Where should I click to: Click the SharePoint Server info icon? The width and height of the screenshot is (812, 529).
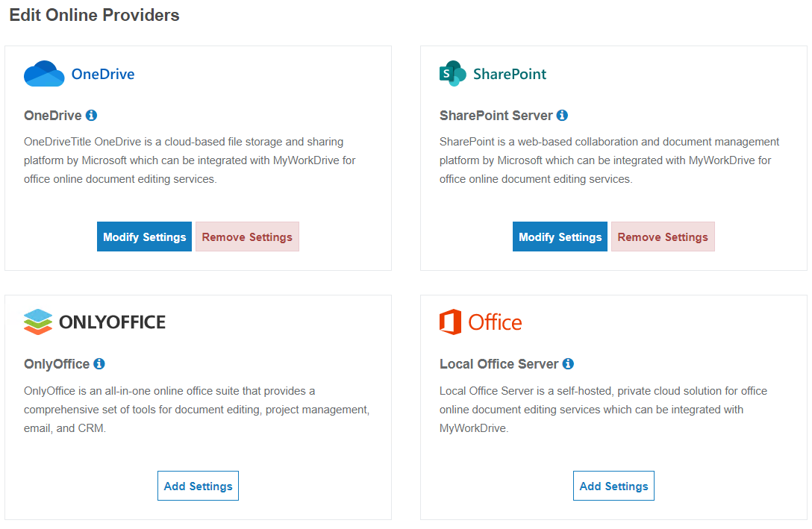(562, 116)
